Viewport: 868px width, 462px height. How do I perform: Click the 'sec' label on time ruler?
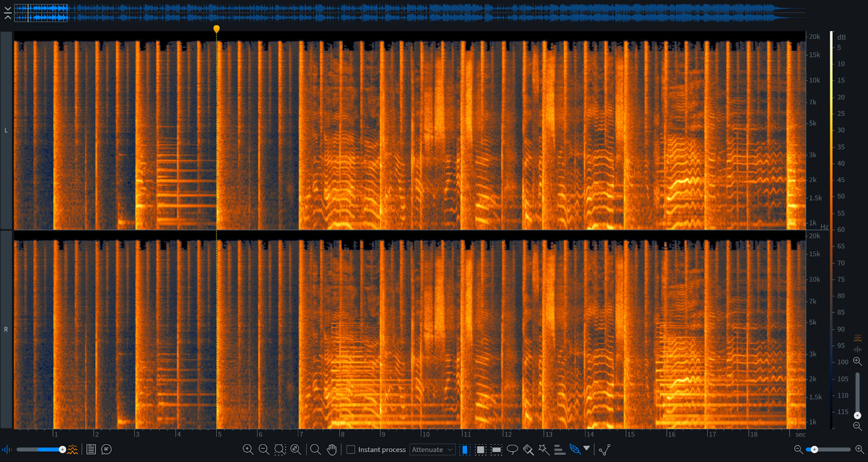[x=800, y=434]
